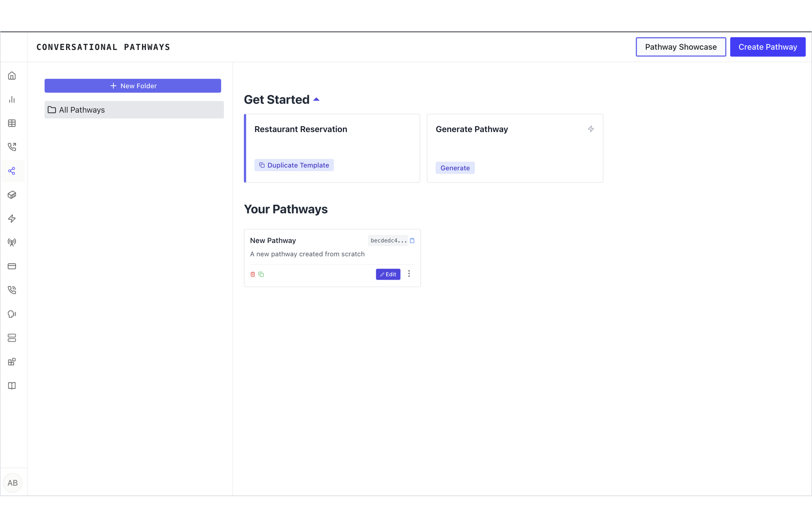Click the Create Pathway button

(768, 47)
